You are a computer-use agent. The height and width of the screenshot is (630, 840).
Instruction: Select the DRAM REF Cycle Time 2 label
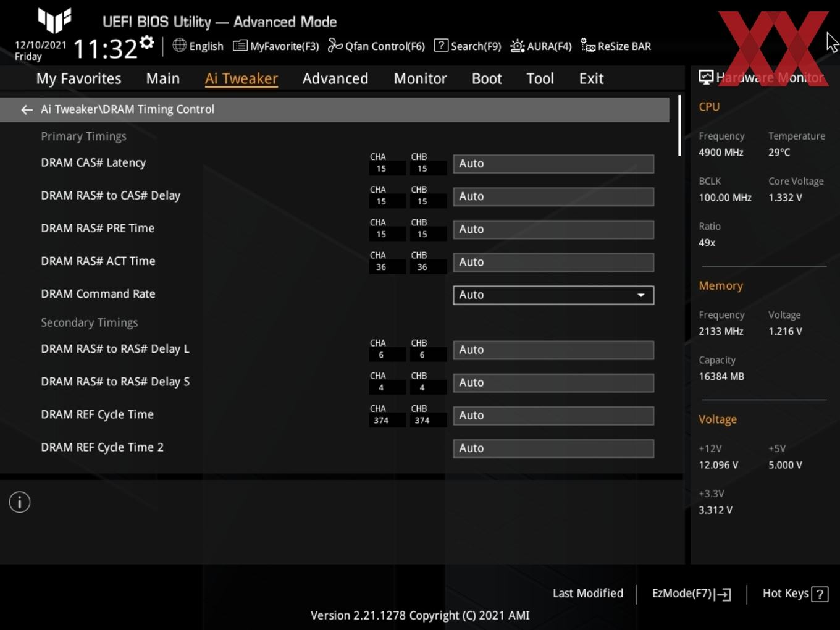[103, 447]
